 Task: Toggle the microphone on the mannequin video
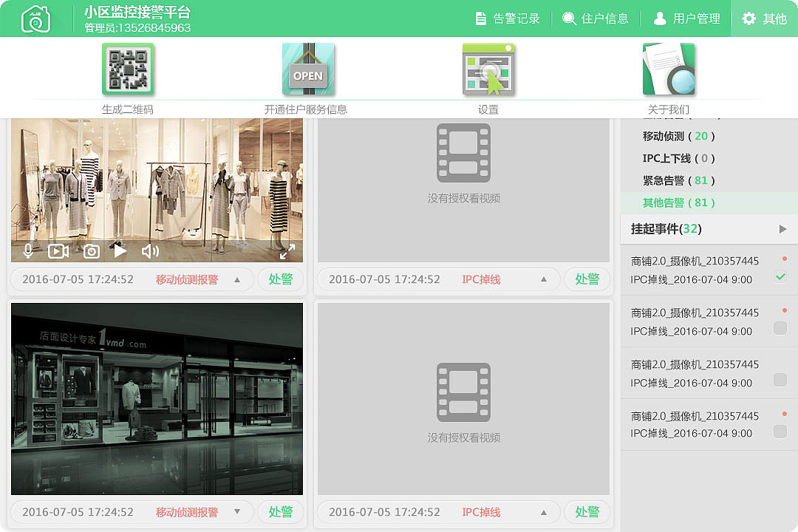coord(29,251)
